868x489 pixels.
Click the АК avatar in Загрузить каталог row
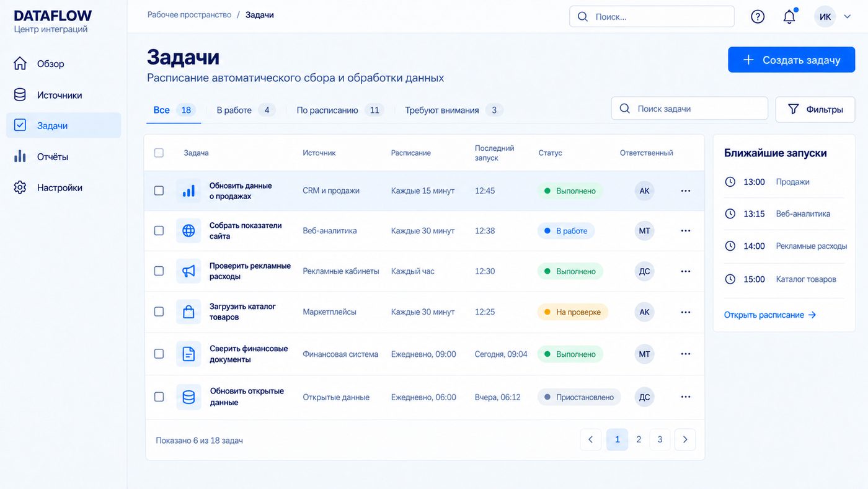(644, 312)
